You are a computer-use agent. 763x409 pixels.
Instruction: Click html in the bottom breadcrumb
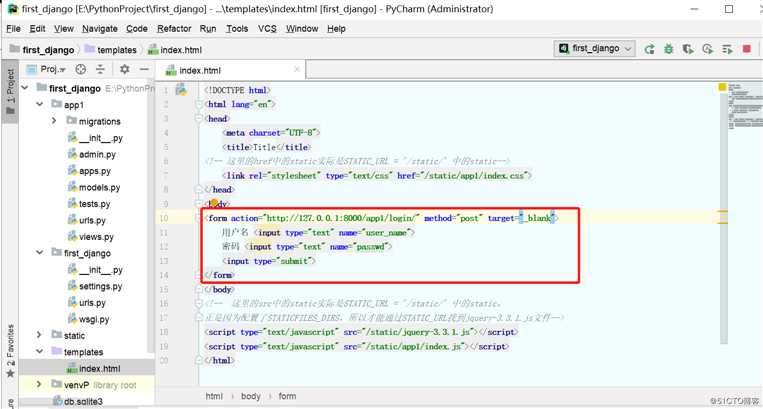pyautogui.click(x=214, y=396)
